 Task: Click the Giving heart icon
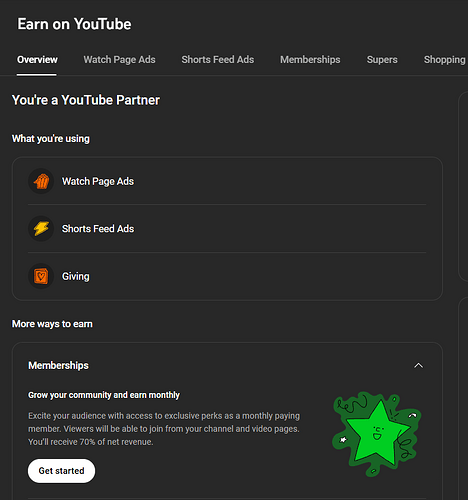click(x=41, y=276)
